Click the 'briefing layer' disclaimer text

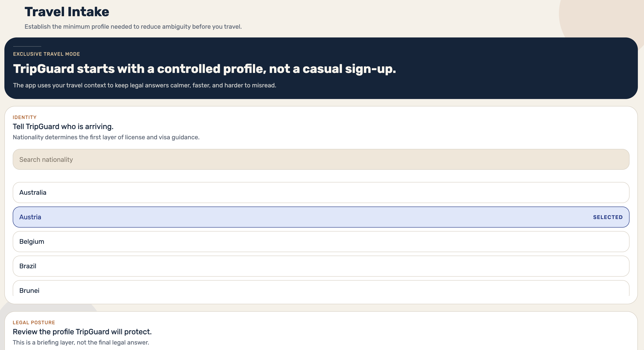pos(81,343)
